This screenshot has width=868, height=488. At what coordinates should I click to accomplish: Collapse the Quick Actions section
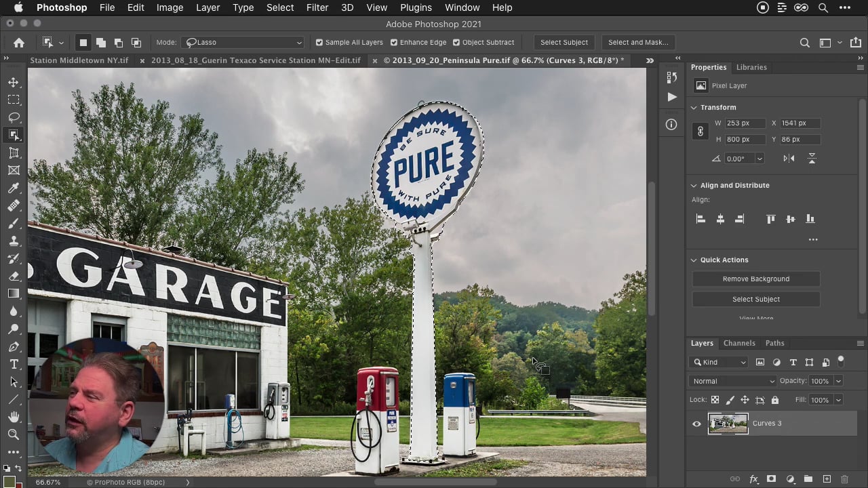point(694,260)
